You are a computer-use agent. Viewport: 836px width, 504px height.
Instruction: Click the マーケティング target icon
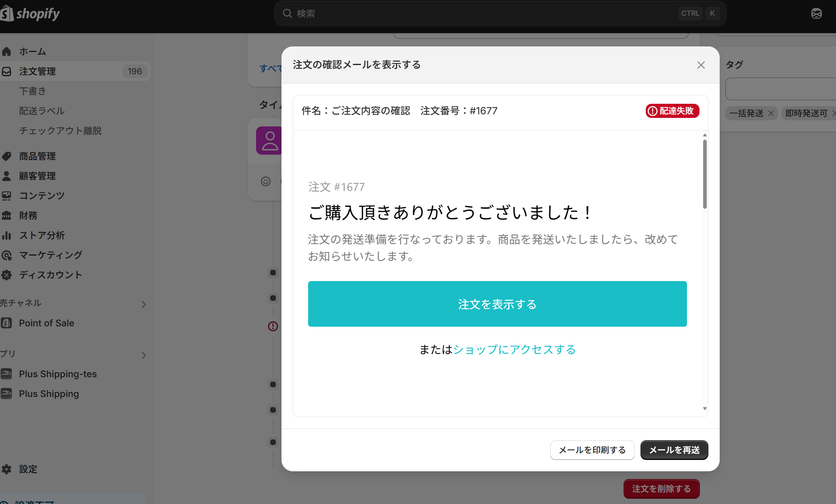[6, 255]
